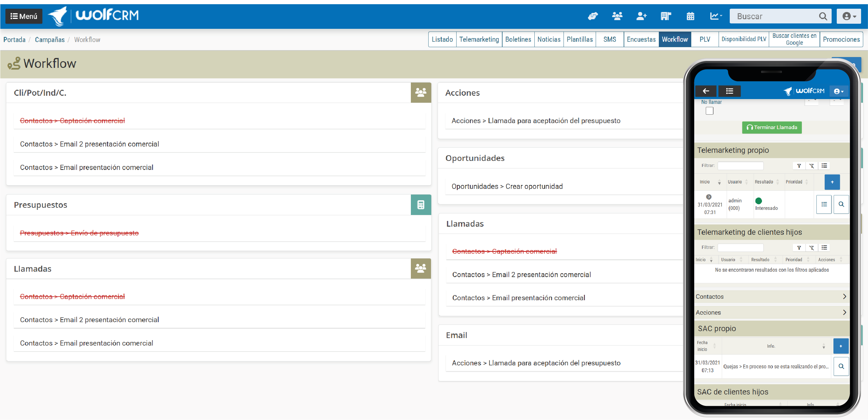
Task: Click the list menu icon in phone header
Action: click(x=729, y=91)
